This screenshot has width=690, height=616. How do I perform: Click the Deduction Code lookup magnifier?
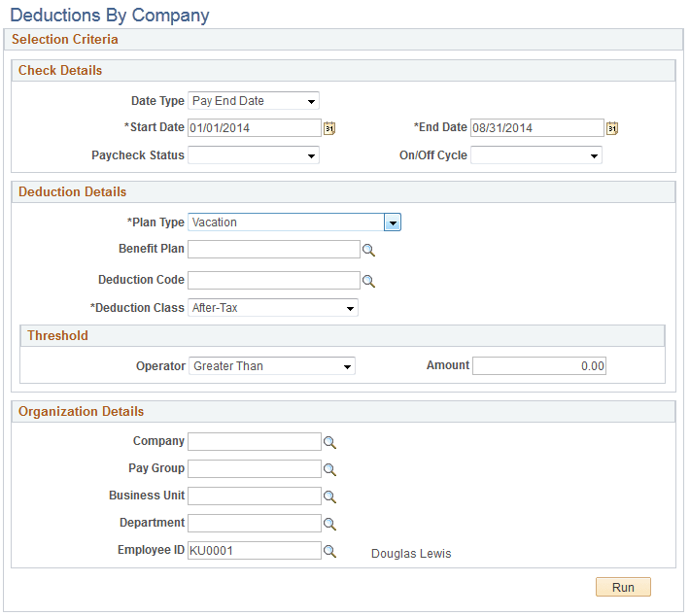[x=368, y=281]
